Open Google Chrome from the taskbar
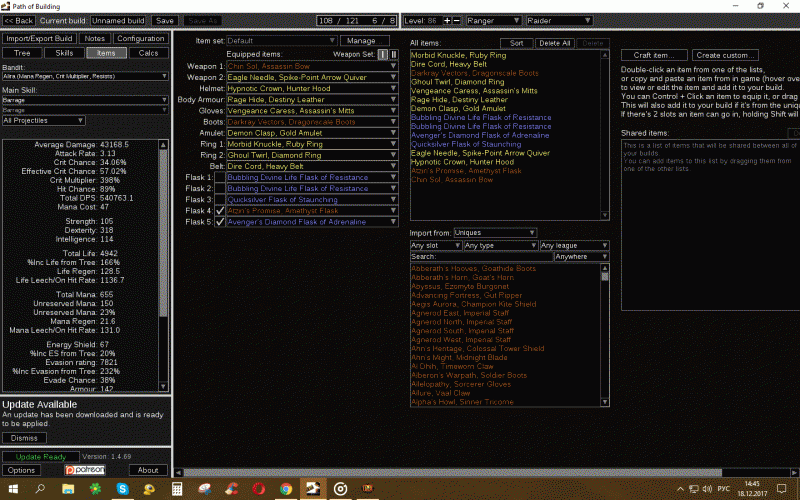This screenshot has width=800, height=500. [286, 489]
